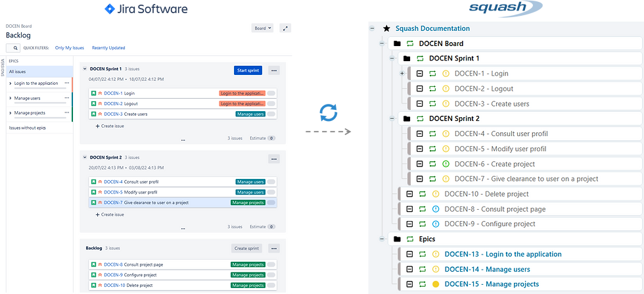
Task: Collapse DOCEN Sprint 2 in Jira backlog
Action: 85,157
